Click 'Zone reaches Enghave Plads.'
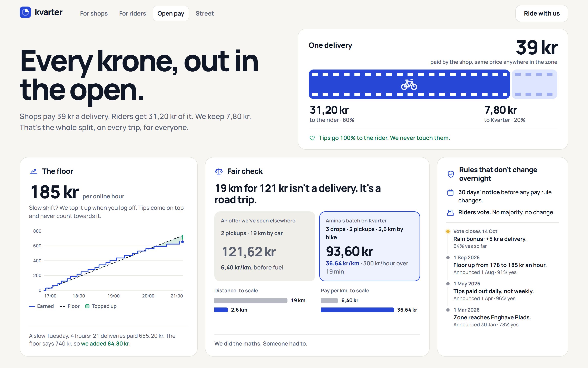The image size is (588, 368). pyautogui.click(x=492, y=317)
